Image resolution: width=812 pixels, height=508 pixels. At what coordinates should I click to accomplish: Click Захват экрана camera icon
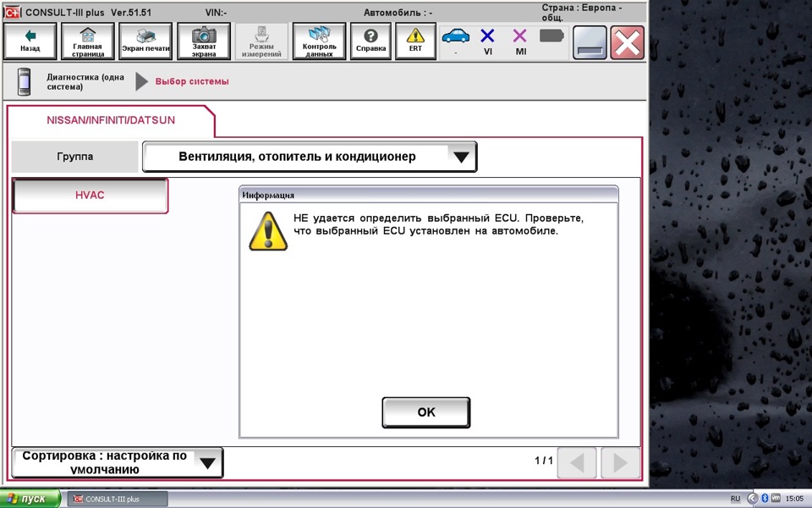click(x=204, y=41)
